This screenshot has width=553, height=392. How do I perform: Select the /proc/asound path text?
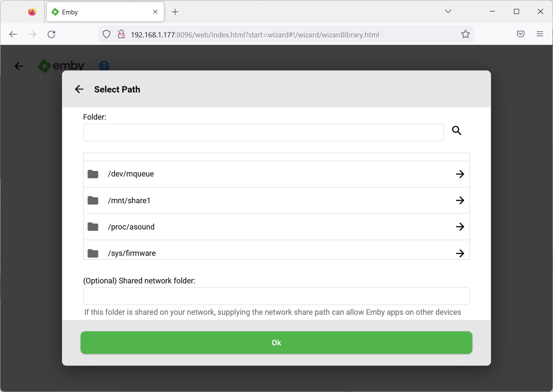click(x=131, y=227)
